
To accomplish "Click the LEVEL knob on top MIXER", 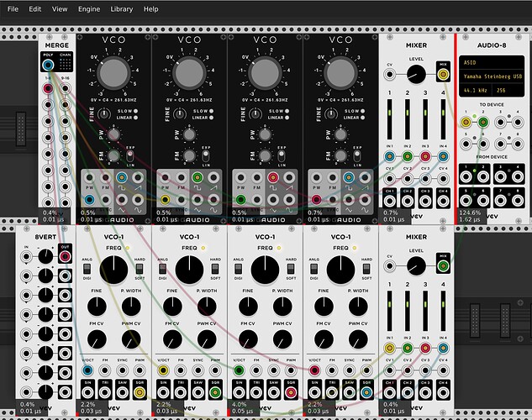I will click(416, 74).
